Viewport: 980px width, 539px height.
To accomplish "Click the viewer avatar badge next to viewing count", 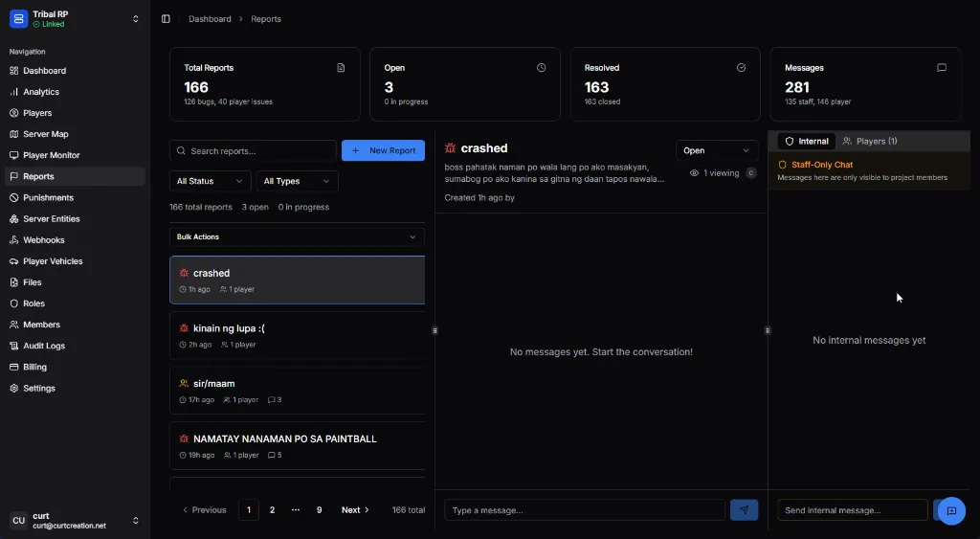I will pyautogui.click(x=751, y=173).
